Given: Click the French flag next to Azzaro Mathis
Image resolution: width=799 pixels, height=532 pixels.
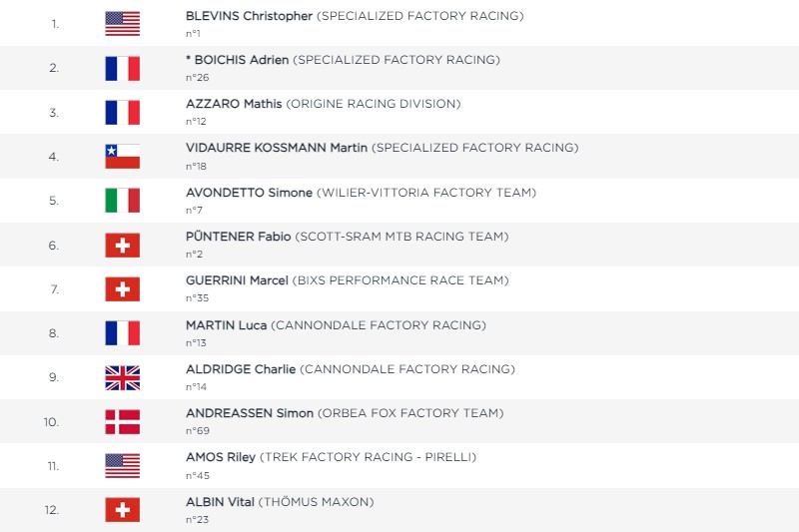Looking at the screenshot, I should (122, 113).
